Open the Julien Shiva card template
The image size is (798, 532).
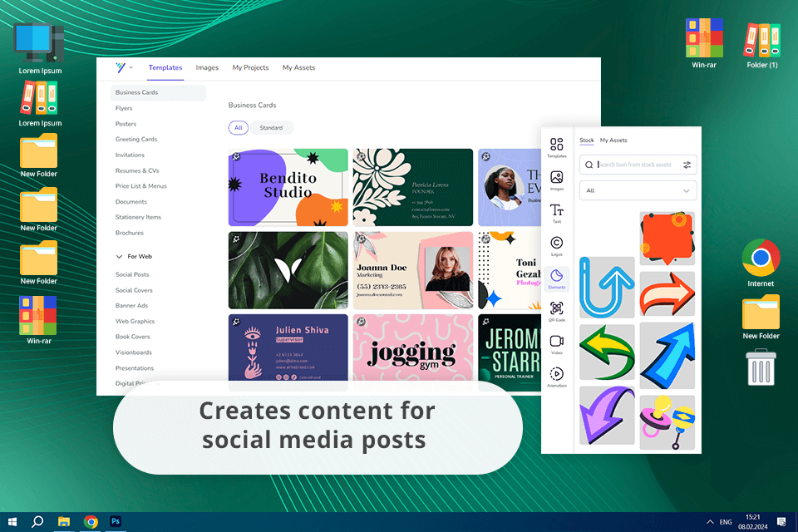tap(288, 347)
